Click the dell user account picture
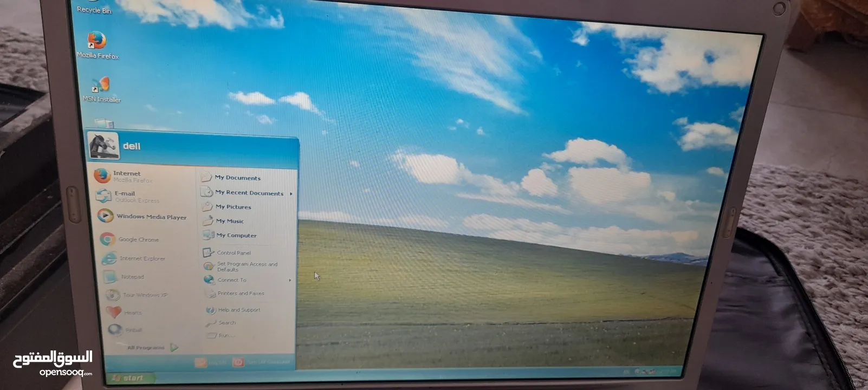This screenshot has height=390, width=868. (x=103, y=145)
